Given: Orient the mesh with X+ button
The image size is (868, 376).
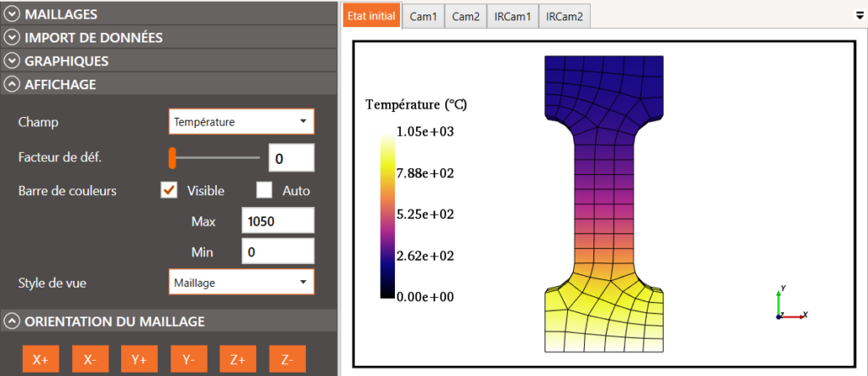Looking at the screenshot, I should tap(41, 359).
